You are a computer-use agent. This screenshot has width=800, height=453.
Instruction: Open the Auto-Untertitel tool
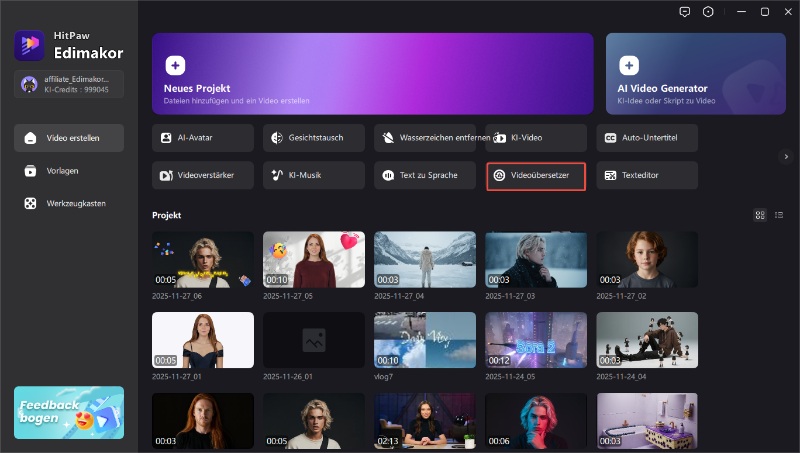[646, 137]
